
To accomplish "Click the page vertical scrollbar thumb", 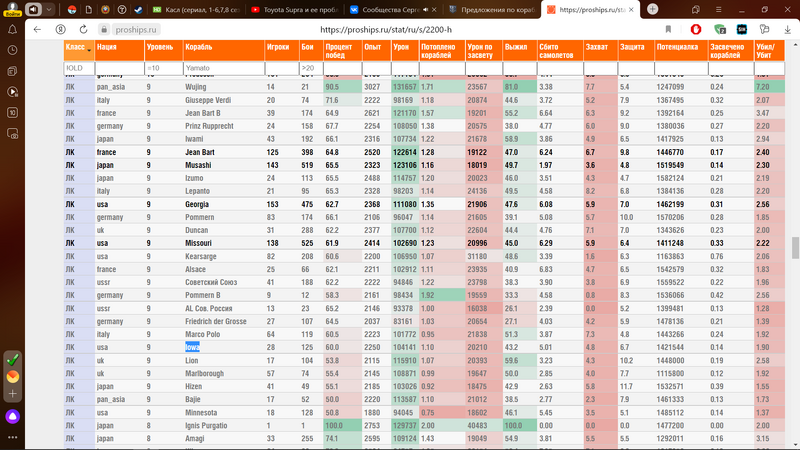I will click(x=795, y=248).
